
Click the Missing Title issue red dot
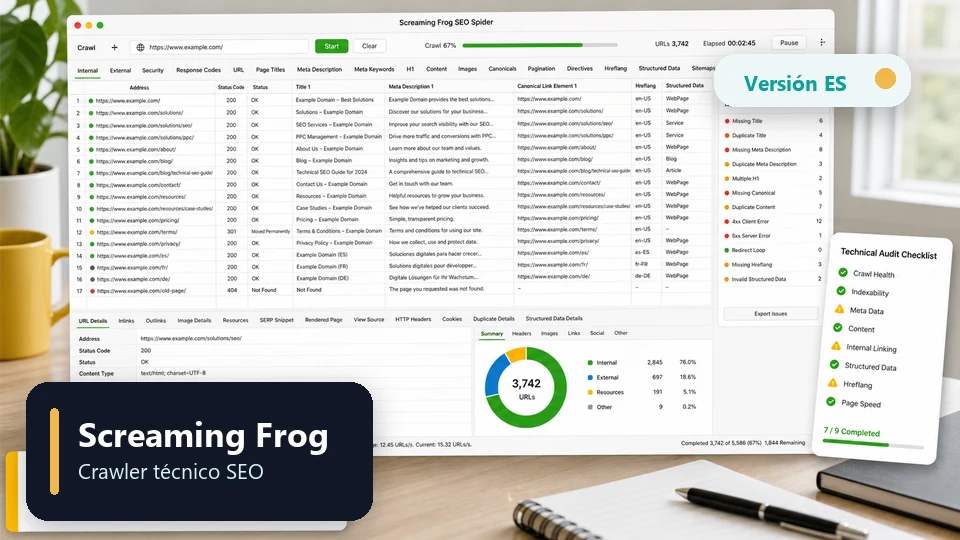[727, 121]
